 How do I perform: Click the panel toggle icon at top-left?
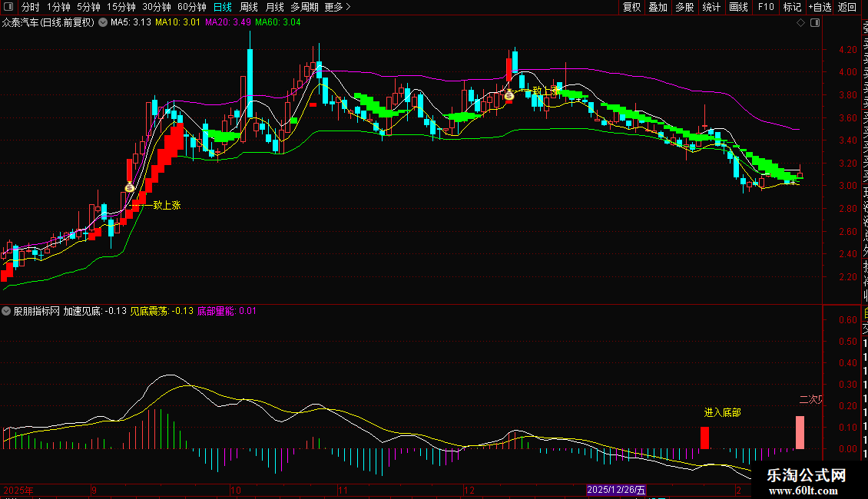8,7
